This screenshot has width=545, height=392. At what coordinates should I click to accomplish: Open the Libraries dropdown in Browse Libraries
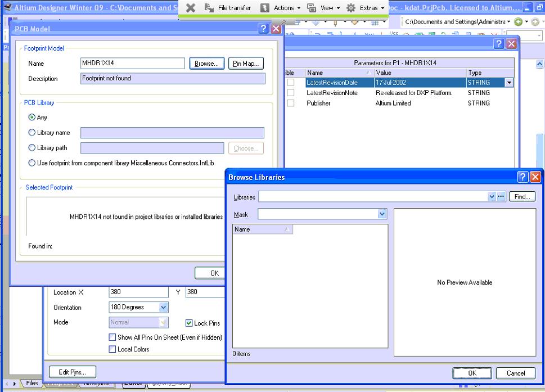click(x=492, y=196)
